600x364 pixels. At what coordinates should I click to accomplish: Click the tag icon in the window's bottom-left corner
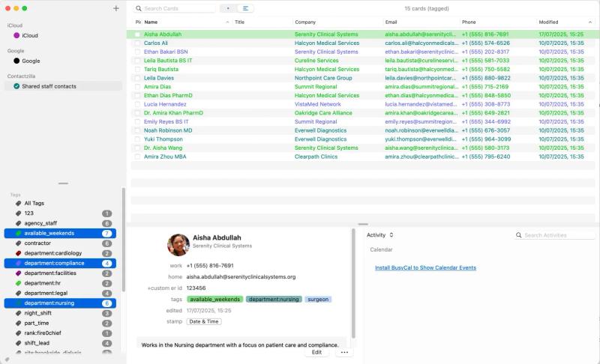coord(7,360)
